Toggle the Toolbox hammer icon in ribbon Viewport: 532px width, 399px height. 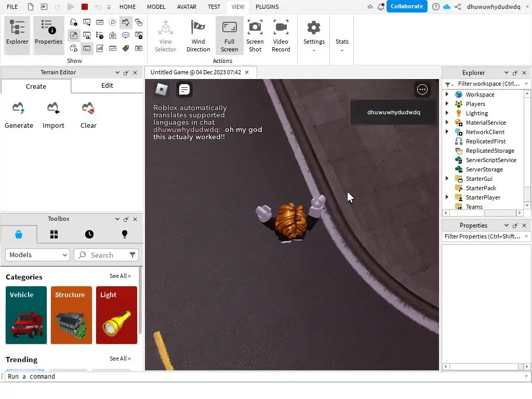(74, 36)
